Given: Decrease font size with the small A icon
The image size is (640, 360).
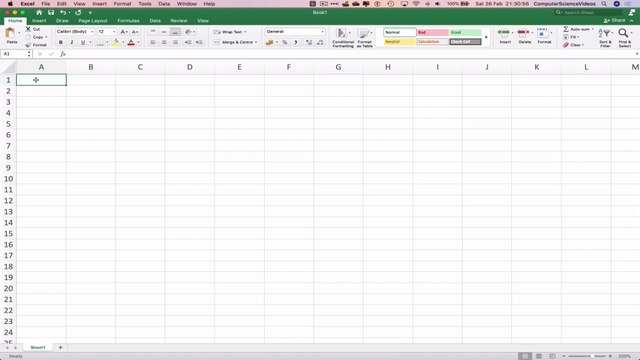Looking at the screenshot, I should (135, 32).
